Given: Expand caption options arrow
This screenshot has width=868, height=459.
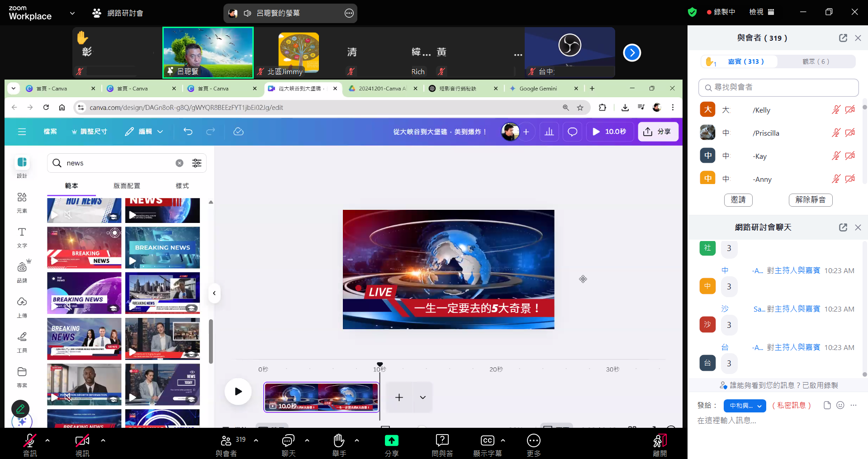Looking at the screenshot, I should 503,440.
